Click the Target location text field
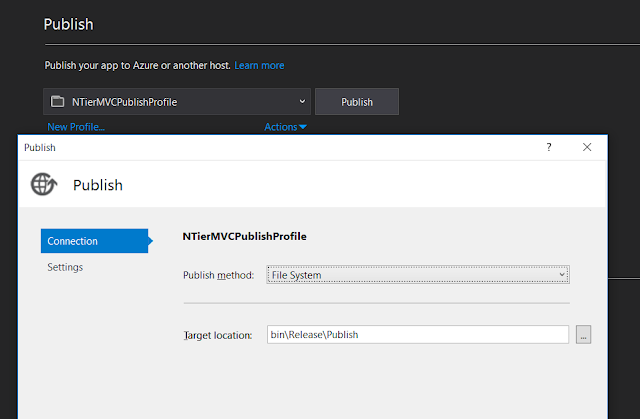Viewport: 640px width, 419px height. [x=417, y=335]
